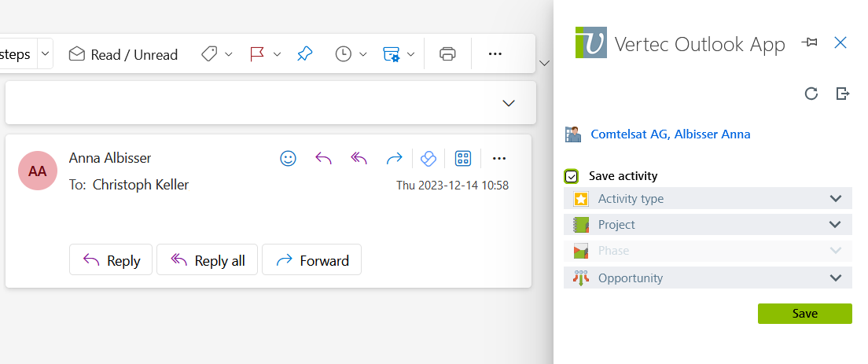Open the flag options dropdown arrow
The width and height of the screenshot is (868, 364).
click(x=278, y=54)
